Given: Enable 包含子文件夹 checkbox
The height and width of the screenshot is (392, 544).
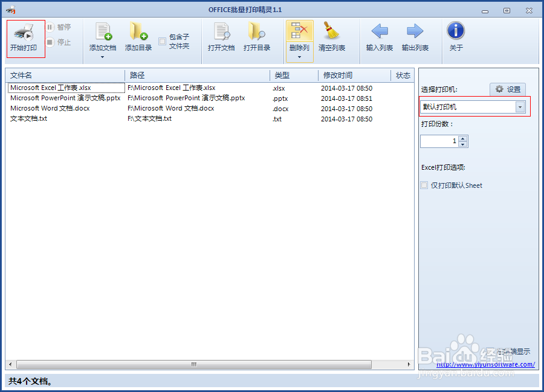Looking at the screenshot, I should (x=163, y=41).
